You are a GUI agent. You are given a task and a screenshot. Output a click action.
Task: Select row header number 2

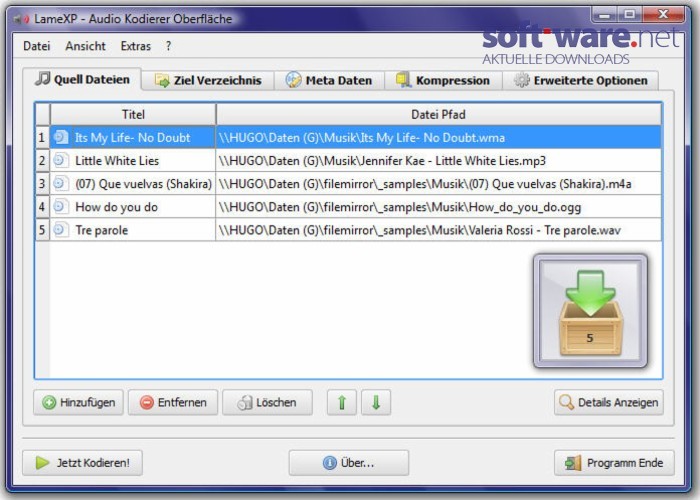[x=42, y=161]
